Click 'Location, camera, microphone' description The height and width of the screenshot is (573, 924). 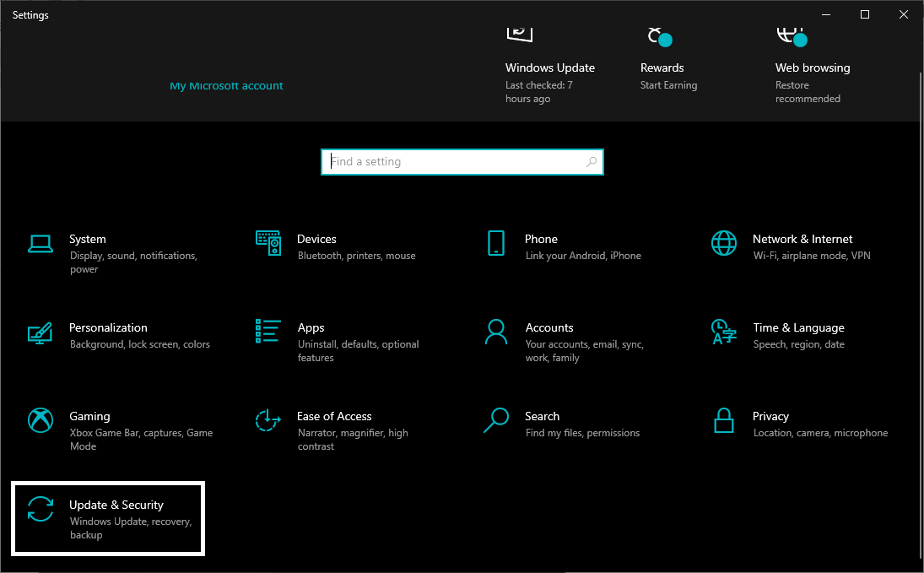(x=820, y=433)
